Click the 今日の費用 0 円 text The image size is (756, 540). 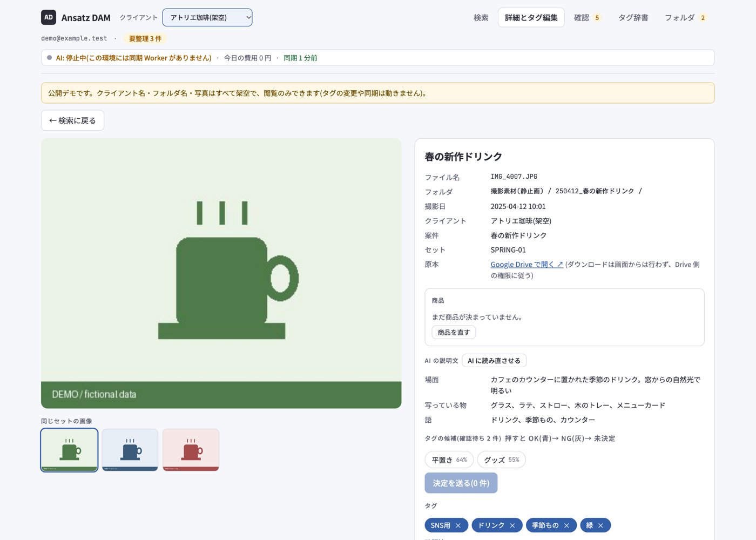pyautogui.click(x=247, y=58)
